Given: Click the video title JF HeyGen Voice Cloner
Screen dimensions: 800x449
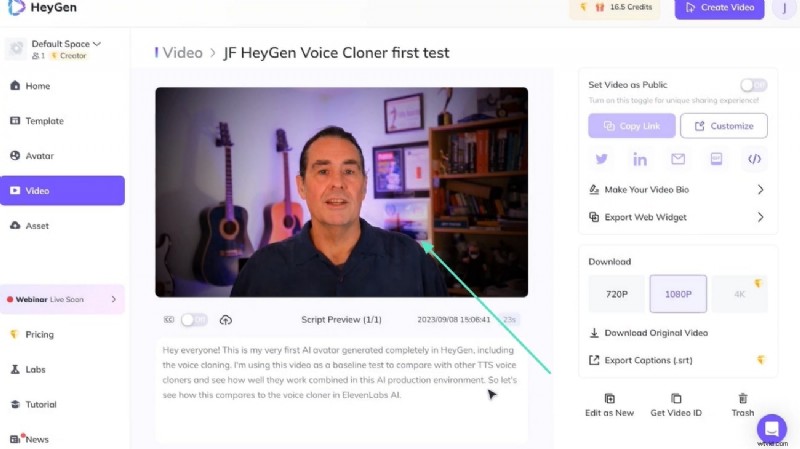Looking at the screenshot, I should 336,53.
